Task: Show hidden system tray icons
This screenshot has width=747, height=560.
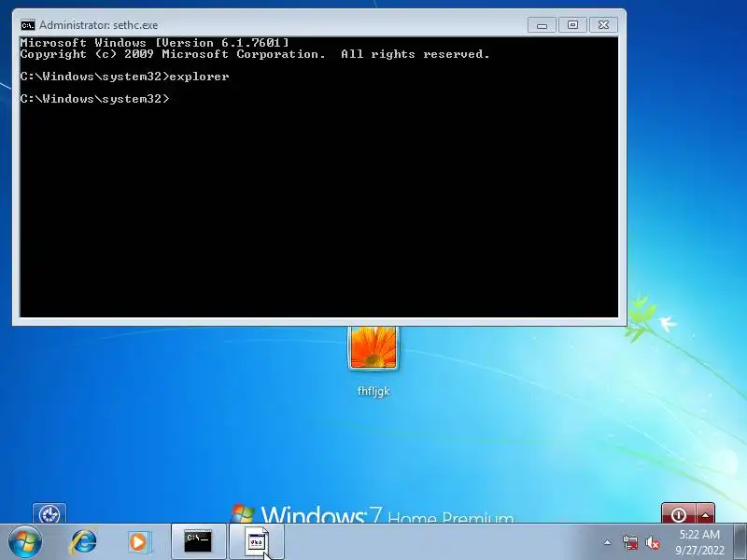Action: pos(607,542)
